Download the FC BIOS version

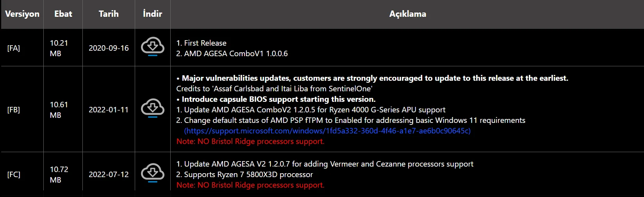pos(152,173)
